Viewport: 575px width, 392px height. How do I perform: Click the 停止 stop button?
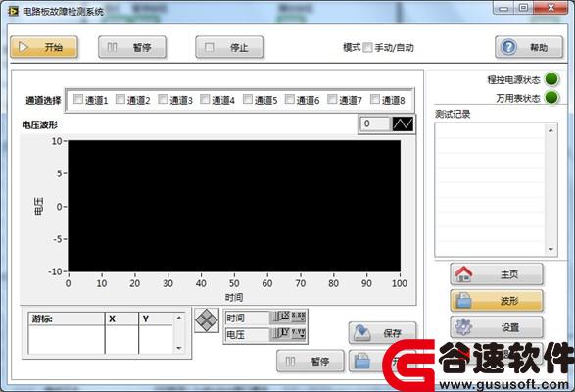[229, 47]
